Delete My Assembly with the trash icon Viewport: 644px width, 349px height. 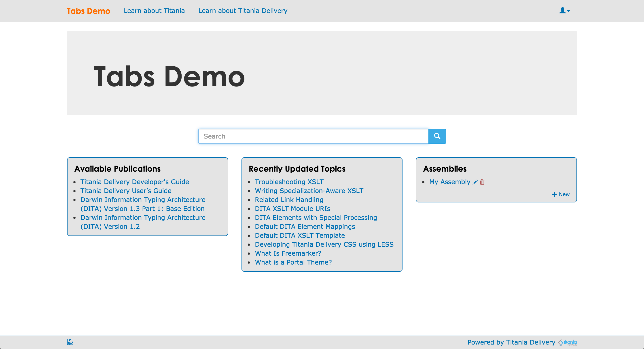[x=482, y=182]
